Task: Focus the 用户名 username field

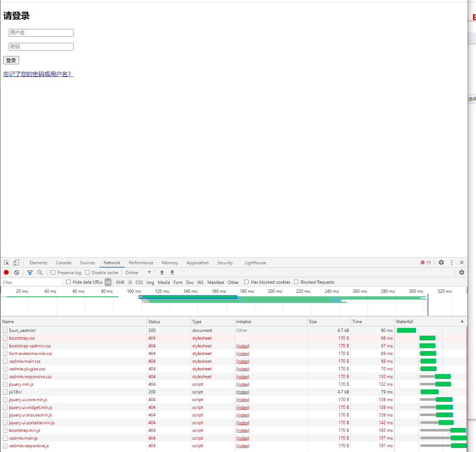Action: pos(41,33)
